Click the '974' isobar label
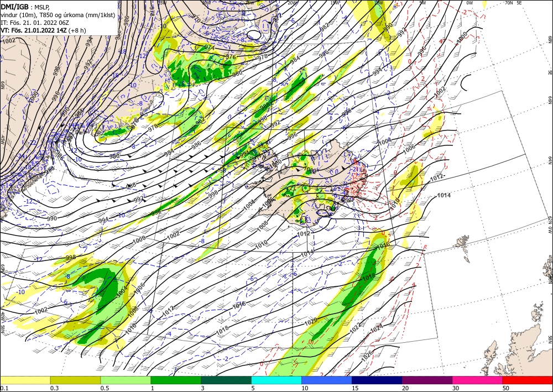Viewport: 553px width, 392px height. click(x=210, y=48)
